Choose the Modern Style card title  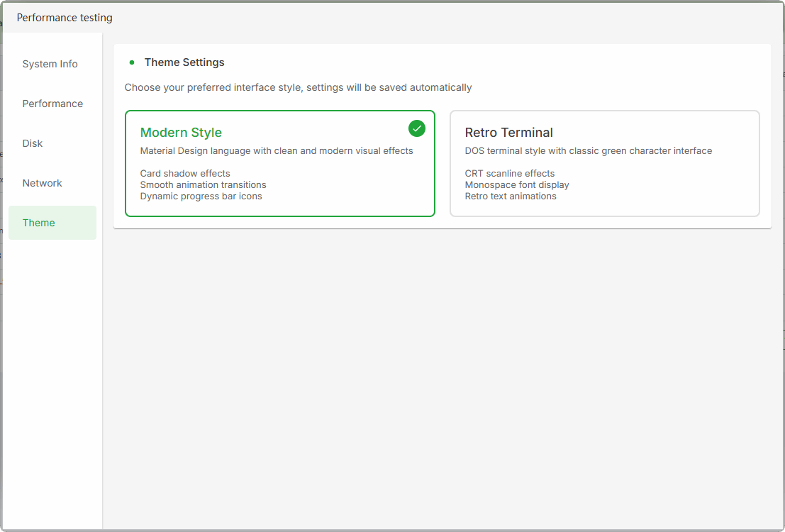pyautogui.click(x=181, y=133)
